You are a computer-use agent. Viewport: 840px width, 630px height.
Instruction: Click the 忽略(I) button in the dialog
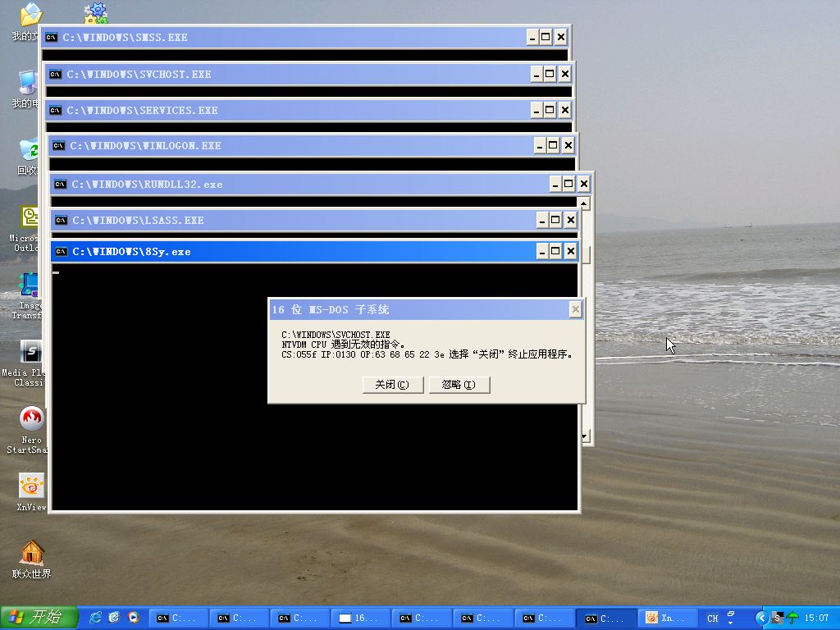459,385
